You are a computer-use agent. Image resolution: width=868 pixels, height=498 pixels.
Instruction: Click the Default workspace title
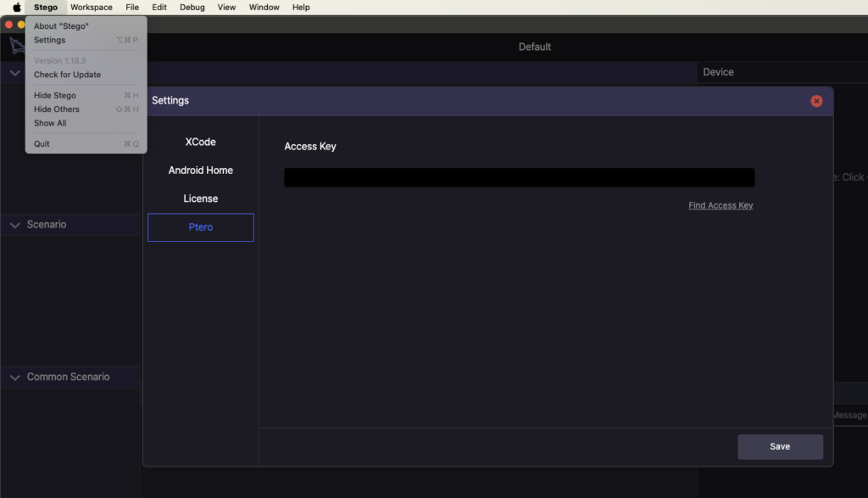pos(535,48)
